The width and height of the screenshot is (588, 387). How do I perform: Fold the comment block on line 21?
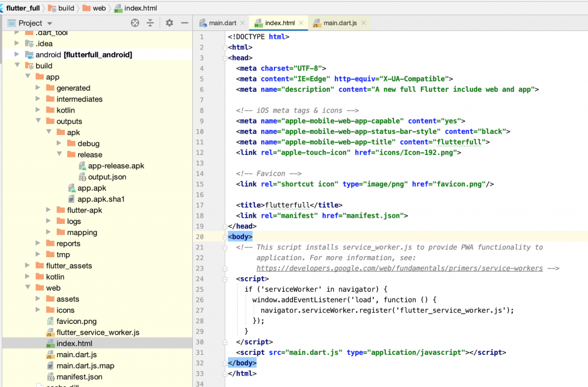225,247
